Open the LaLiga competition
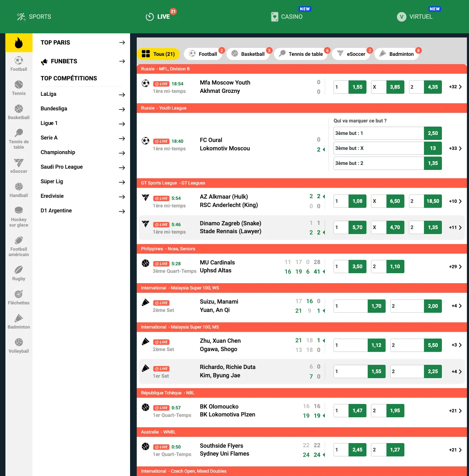This screenshot has width=469, height=476. tap(83, 94)
